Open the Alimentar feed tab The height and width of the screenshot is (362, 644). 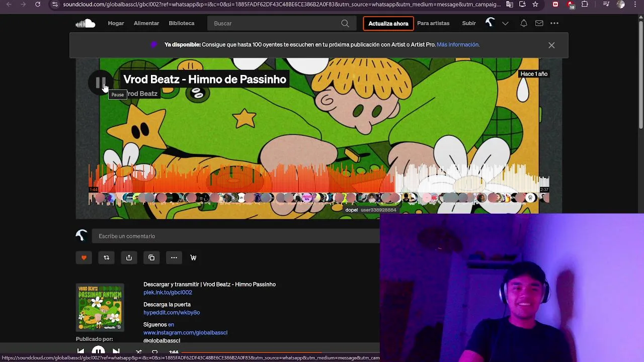tap(146, 23)
